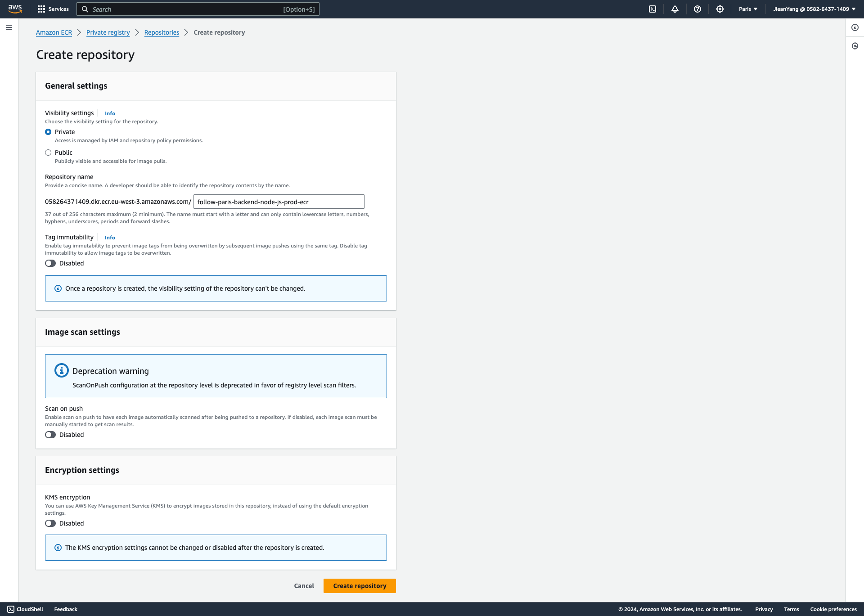Click the top Search bar
The height and width of the screenshot is (616, 864).
click(198, 9)
